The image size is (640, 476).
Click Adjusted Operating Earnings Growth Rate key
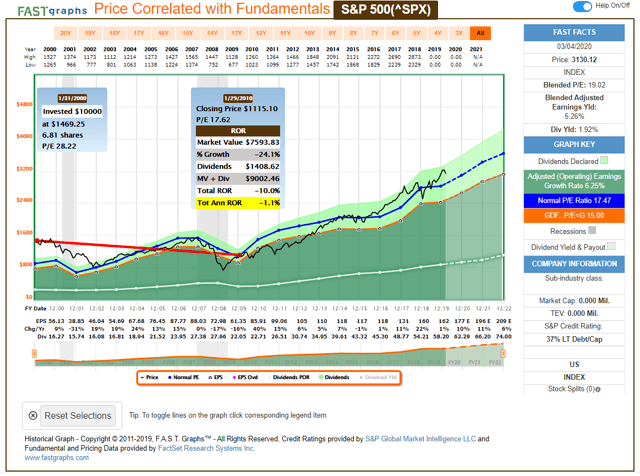[574, 181]
